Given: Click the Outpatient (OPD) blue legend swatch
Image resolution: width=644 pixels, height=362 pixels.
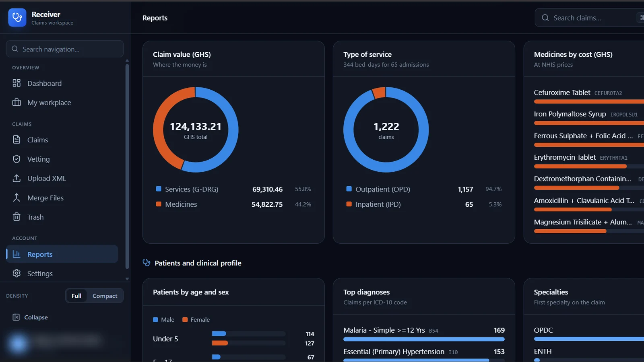Looking at the screenshot, I should (x=349, y=189).
